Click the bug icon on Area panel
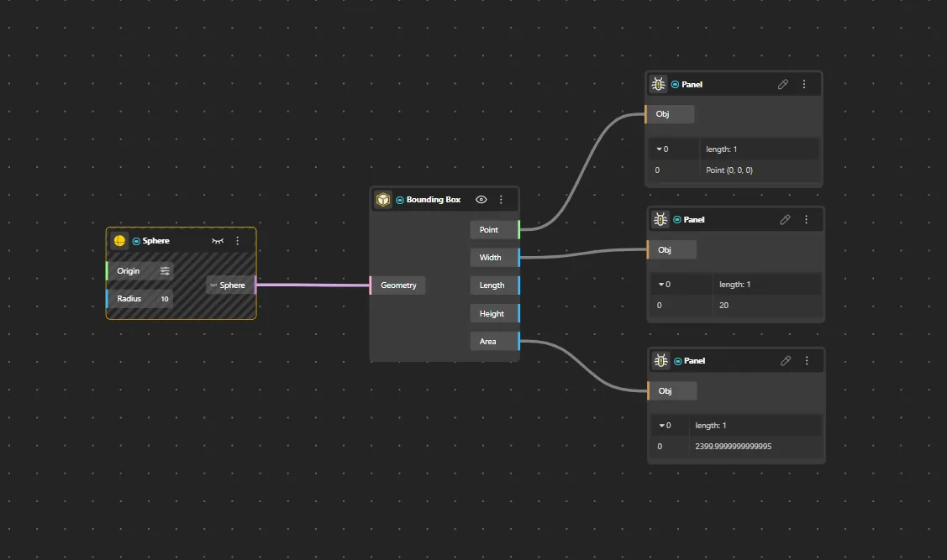Image resolution: width=947 pixels, height=560 pixels. [x=660, y=360]
